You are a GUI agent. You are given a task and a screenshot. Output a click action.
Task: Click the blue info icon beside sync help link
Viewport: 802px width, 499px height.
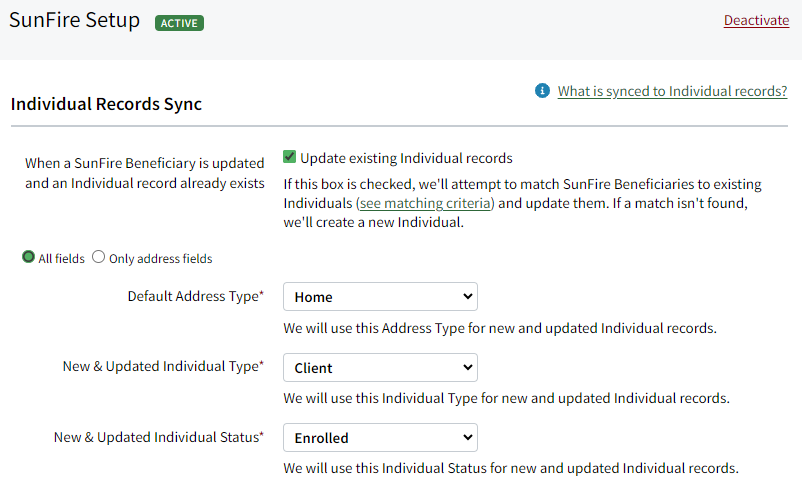[542, 91]
